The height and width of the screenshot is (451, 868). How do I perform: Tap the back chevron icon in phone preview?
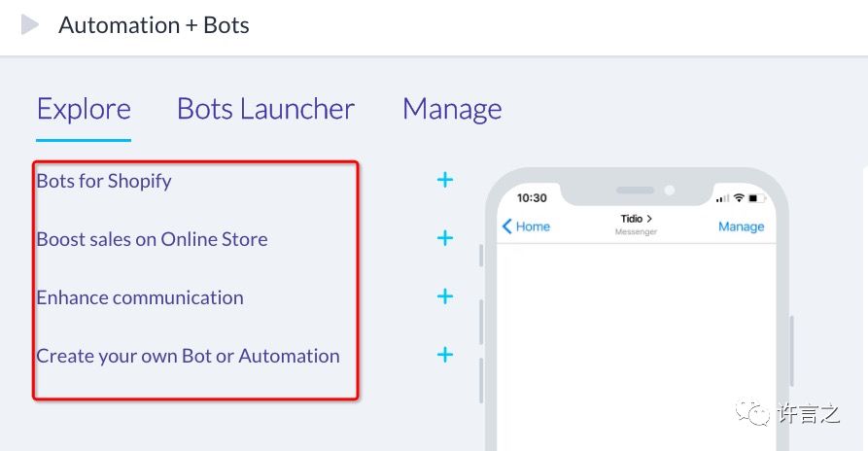point(506,226)
